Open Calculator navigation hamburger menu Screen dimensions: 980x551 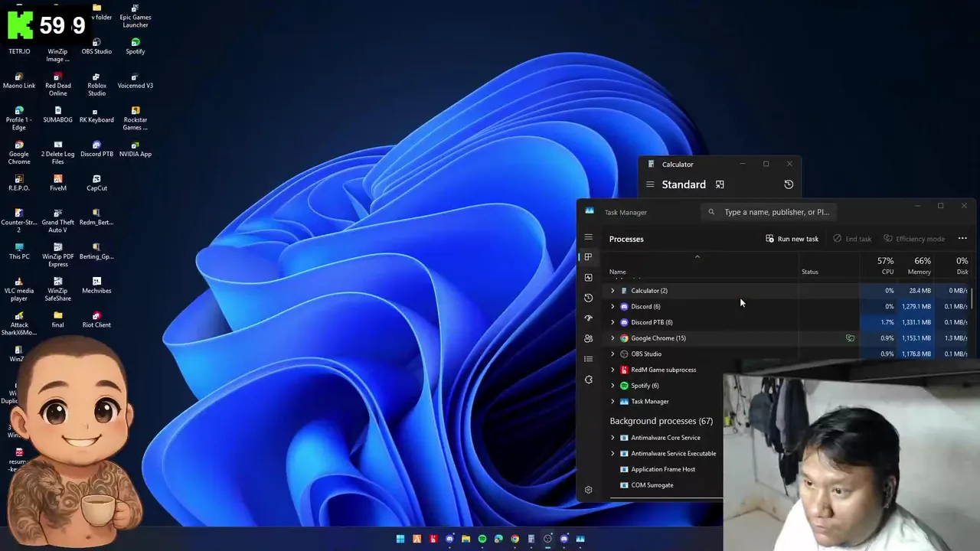[650, 184]
